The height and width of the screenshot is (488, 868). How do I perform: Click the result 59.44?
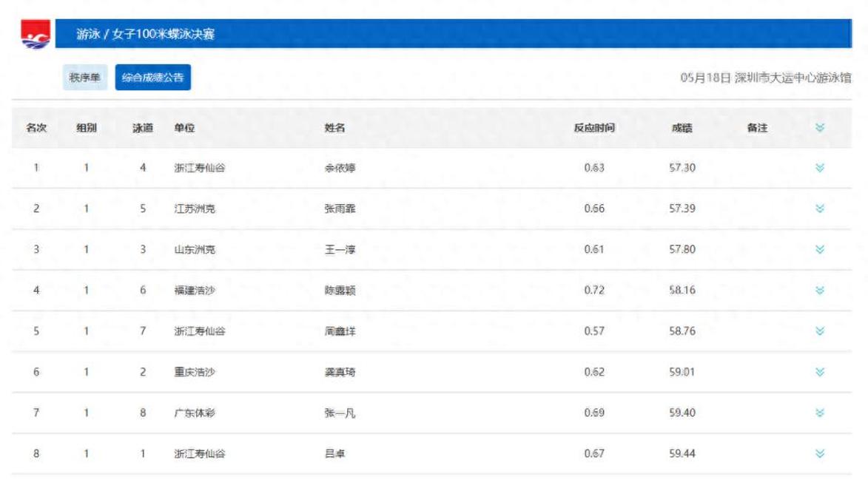[682, 454]
